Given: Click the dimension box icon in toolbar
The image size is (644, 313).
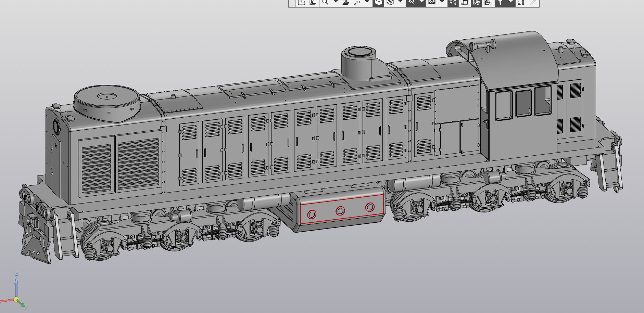Looking at the screenshot, I should click(x=465, y=2).
